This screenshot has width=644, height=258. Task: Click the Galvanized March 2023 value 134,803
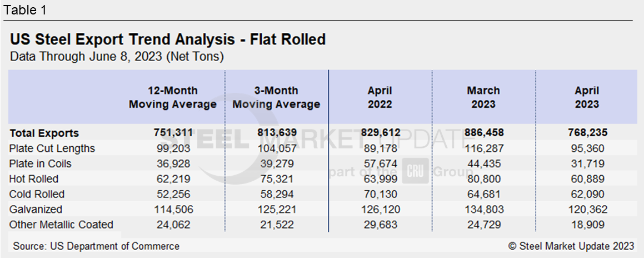click(483, 210)
